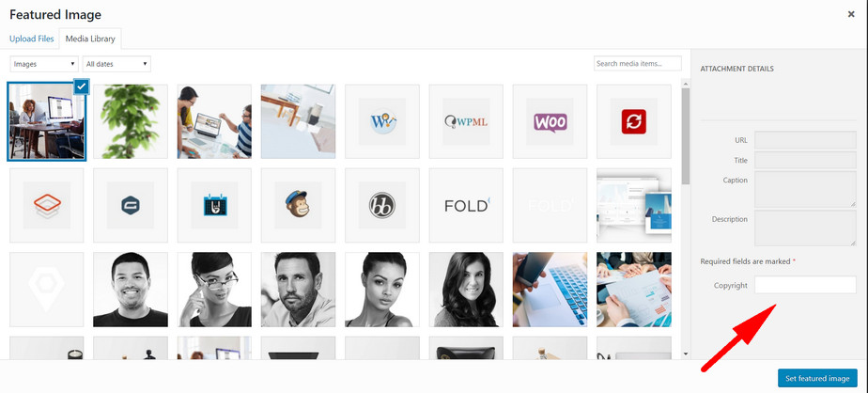Close the Featured Image dialog
The width and height of the screenshot is (868, 393).
(851, 14)
